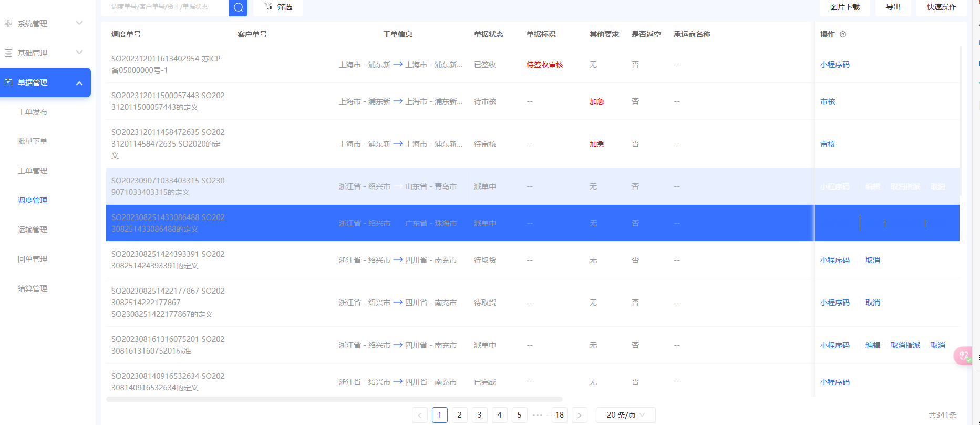Image resolution: width=980 pixels, height=425 pixels.
Task: Click 审核 for order SO202312011500057443
Action: coord(828,101)
